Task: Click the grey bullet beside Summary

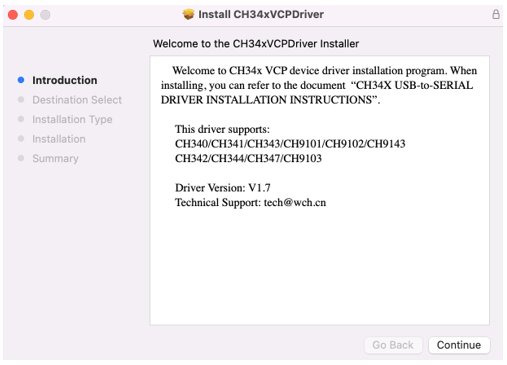Action: pyautogui.click(x=21, y=158)
